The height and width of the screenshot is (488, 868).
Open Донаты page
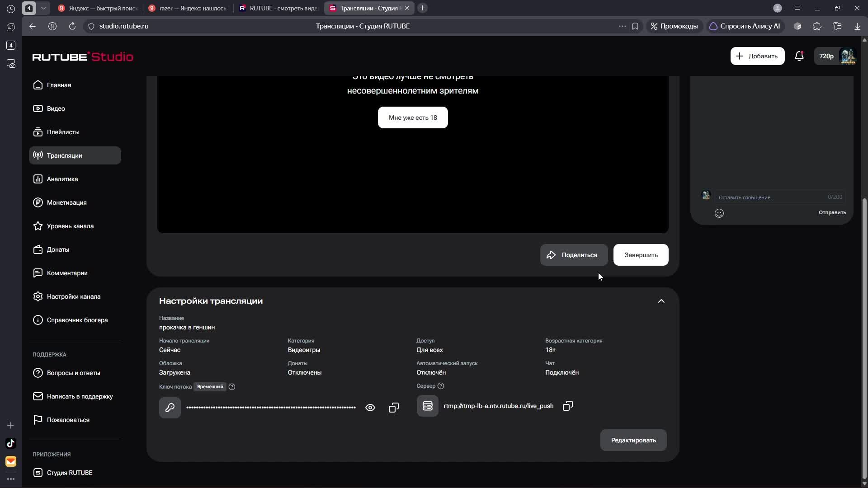tap(75, 249)
